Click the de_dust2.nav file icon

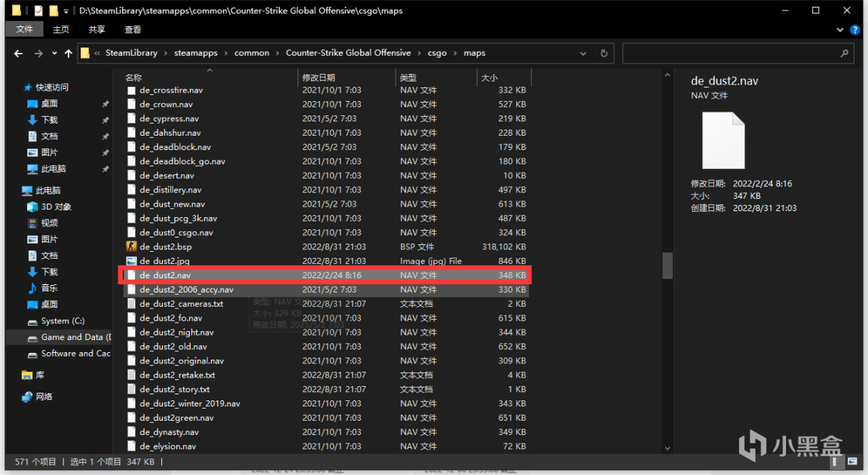(131, 275)
